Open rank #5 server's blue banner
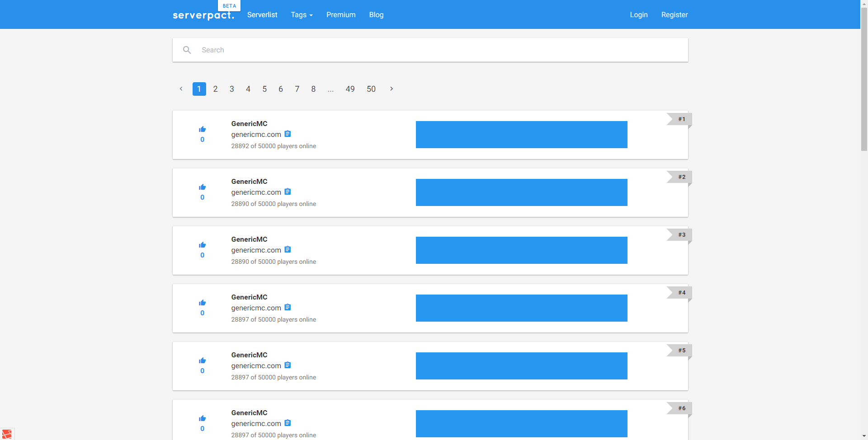Screen dimensions: 868x440 coord(522,366)
